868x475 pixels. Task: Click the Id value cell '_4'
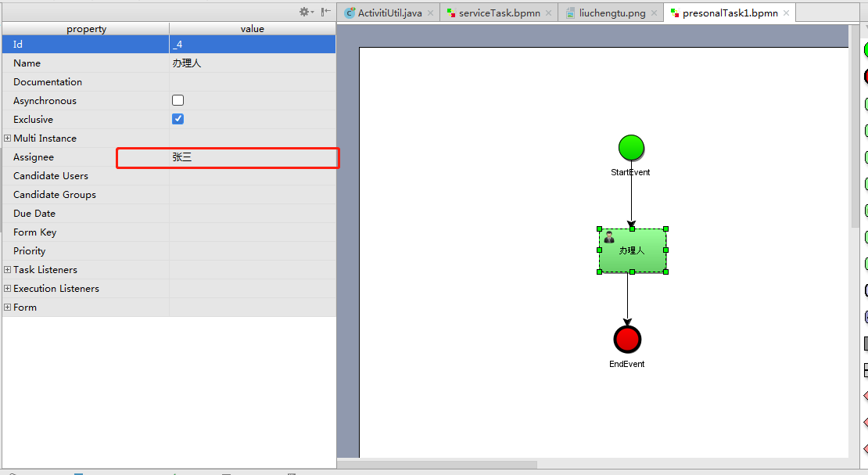pos(253,45)
